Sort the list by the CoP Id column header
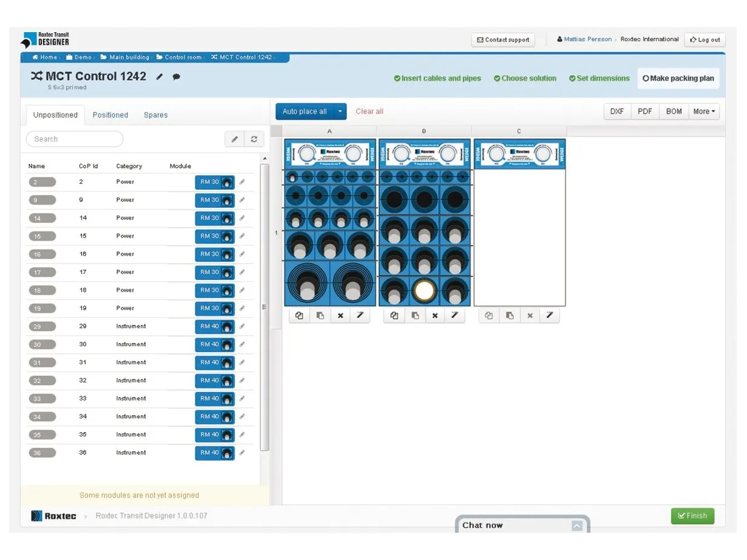This screenshot has width=747, height=560. click(89, 166)
